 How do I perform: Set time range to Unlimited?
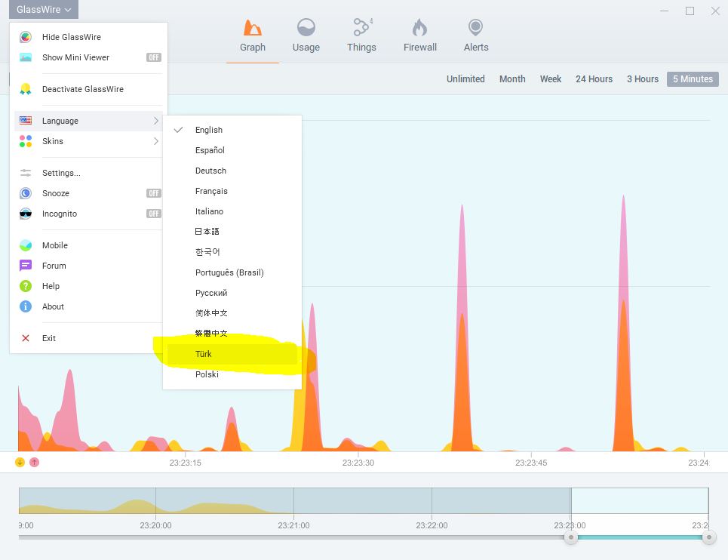point(465,79)
